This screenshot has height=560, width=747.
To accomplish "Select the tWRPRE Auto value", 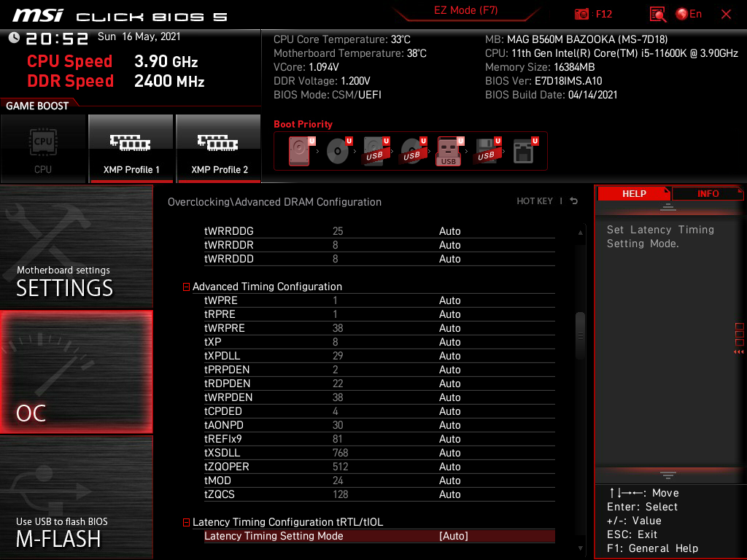I will pyautogui.click(x=449, y=328).
